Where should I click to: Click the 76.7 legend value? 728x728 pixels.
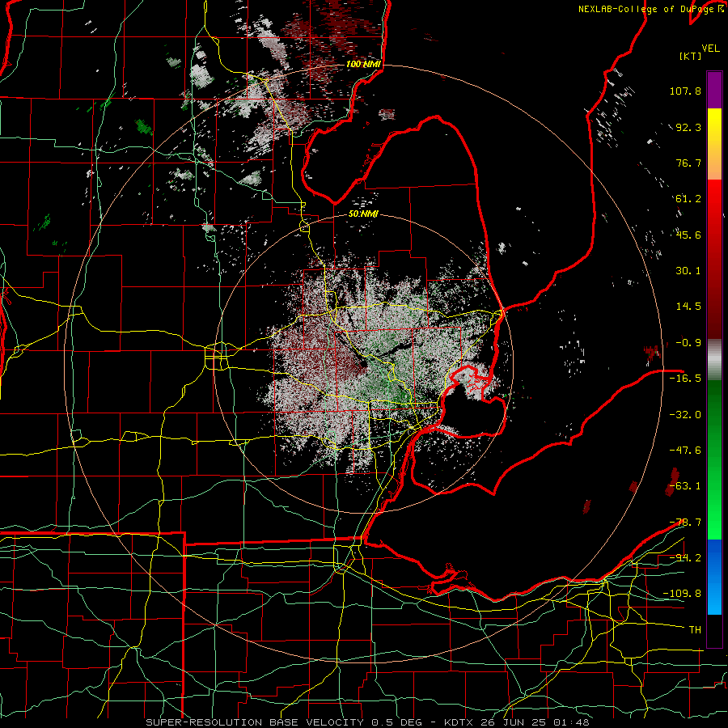[x=688, y=163]
